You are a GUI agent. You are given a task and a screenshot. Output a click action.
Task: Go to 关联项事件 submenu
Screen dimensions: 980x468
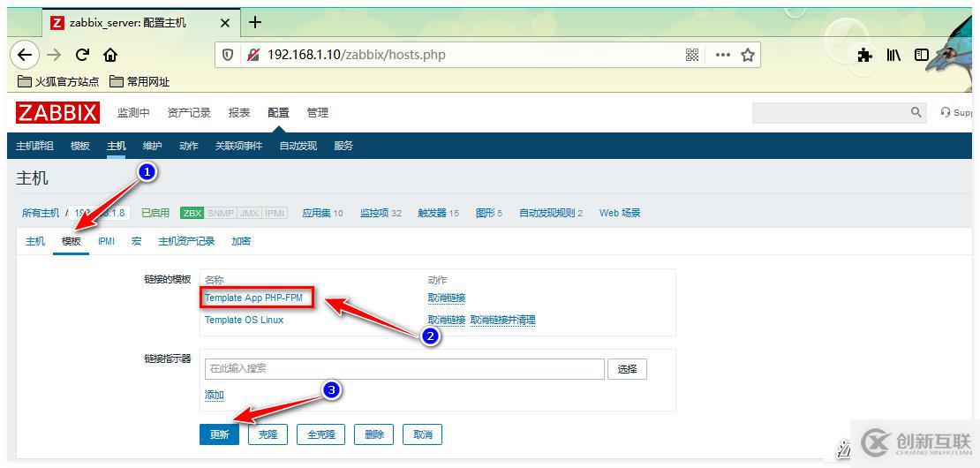tap(238, 146)
